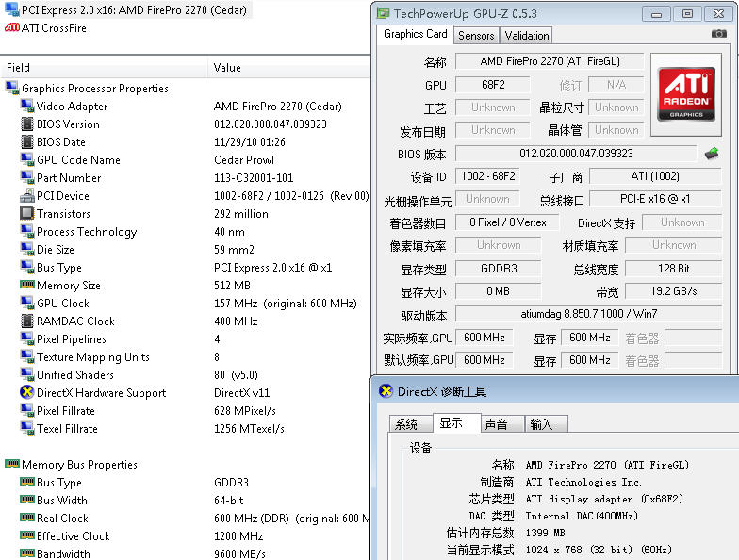Screen dimensions: 739x560
Task: Click the BIOS Date chip icon
Action: (x=27, y=141)
